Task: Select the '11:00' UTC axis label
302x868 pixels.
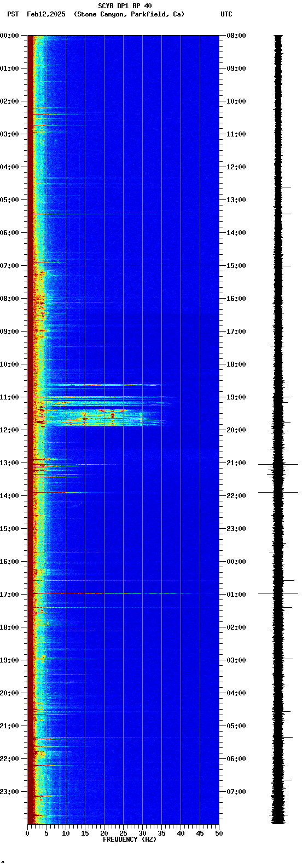Action: (236, 134)
